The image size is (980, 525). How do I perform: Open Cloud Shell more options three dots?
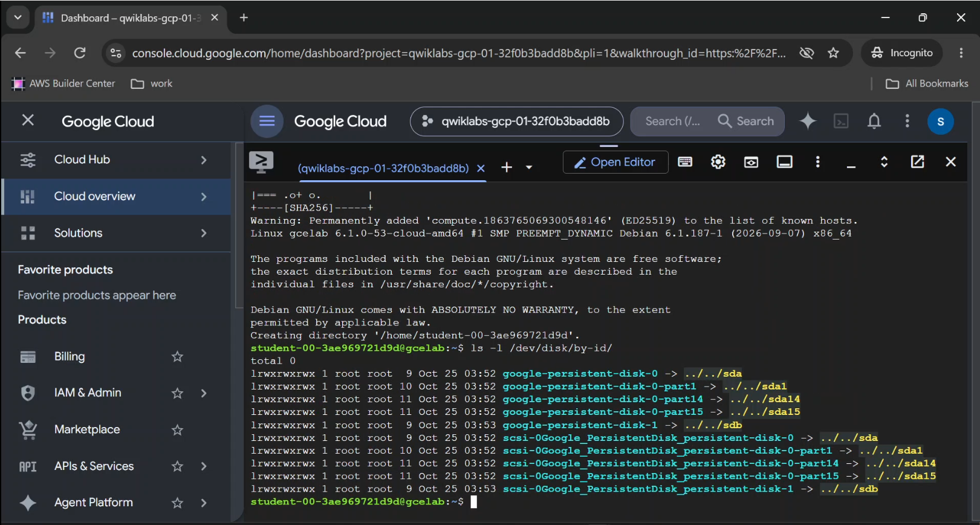click(817, 161)
